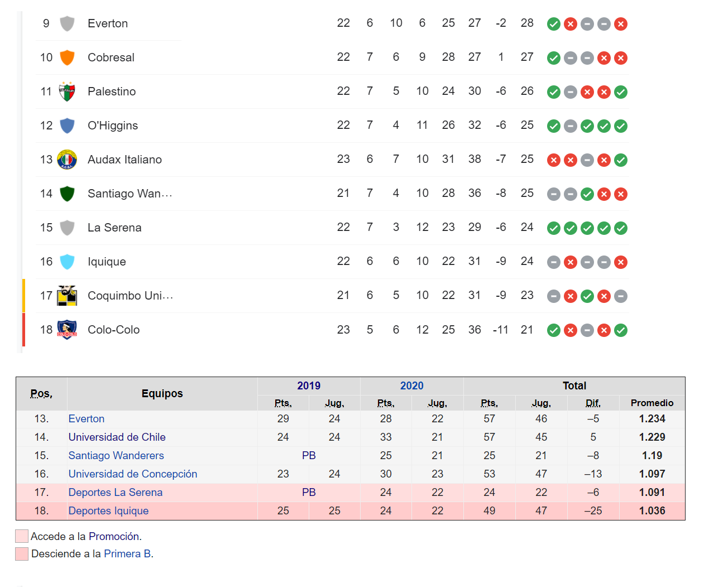This screenshot has width=709, height=588.
Task: Click the Colo-Colo club crest
Action: pyautogui.click(x=67, y=330)
